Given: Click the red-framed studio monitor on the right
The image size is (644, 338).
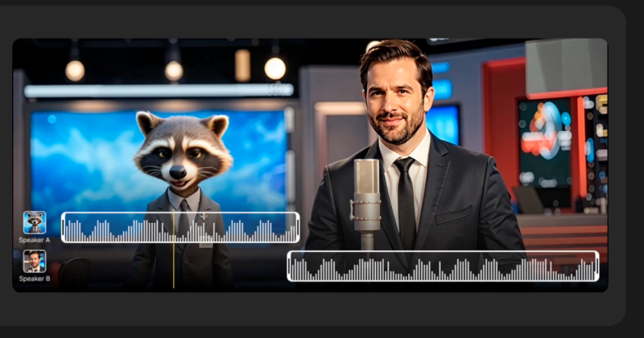Looking at the screenshot, I should 543,141.
